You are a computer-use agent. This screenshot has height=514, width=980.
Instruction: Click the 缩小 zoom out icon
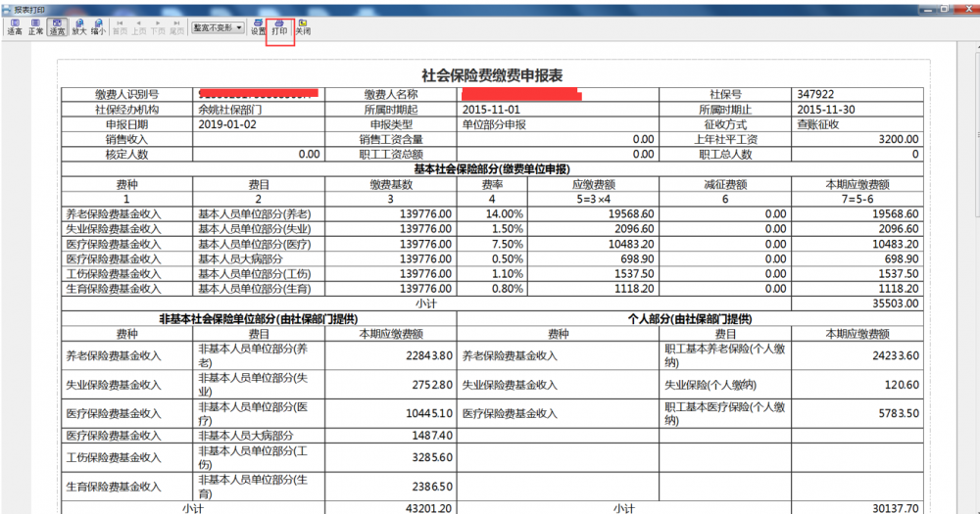98,26
